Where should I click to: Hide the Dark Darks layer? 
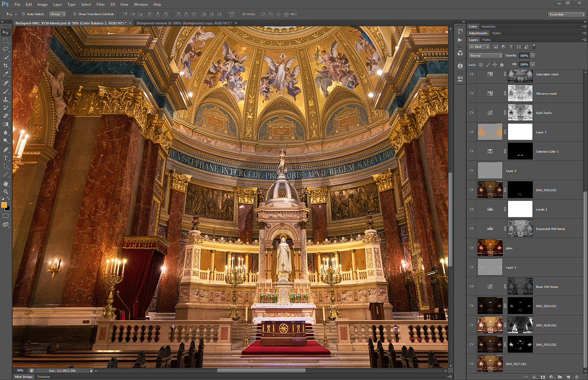point(471,113)
